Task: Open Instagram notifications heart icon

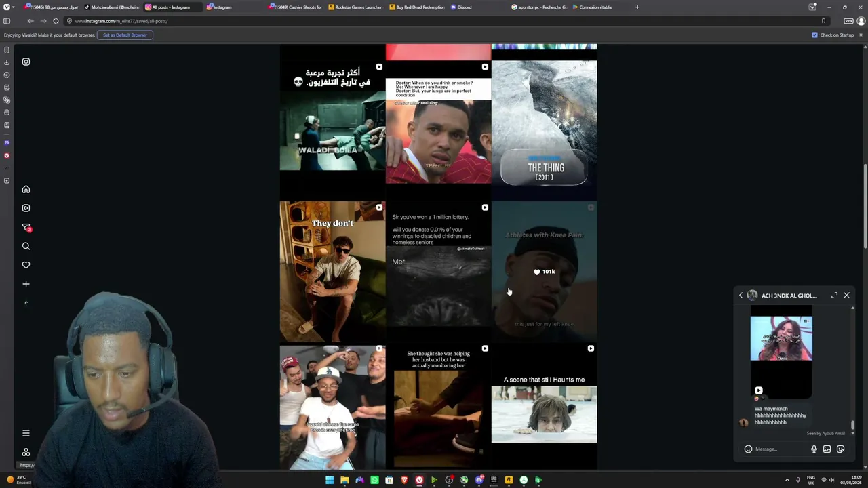Action: click(x=26, y=265)
